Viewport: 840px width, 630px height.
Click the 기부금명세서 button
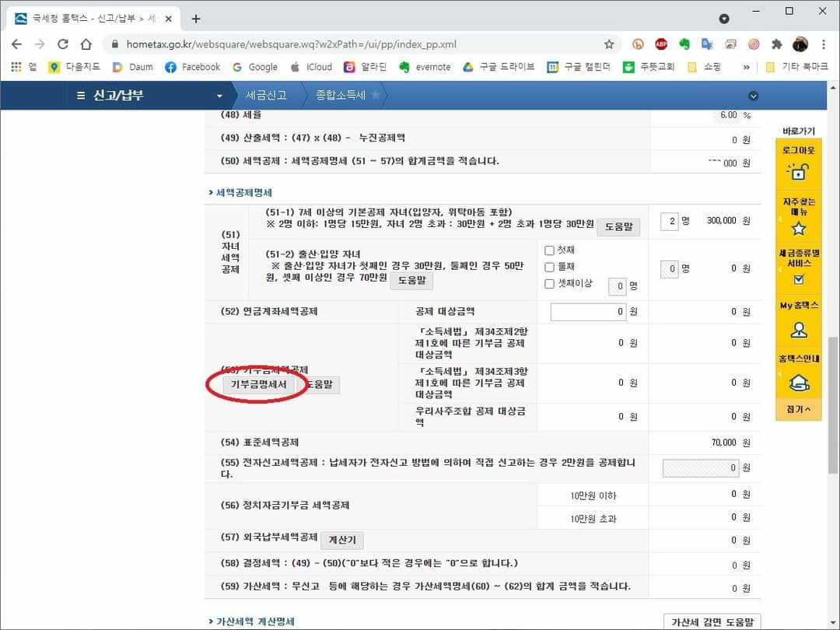click(259, 385)
